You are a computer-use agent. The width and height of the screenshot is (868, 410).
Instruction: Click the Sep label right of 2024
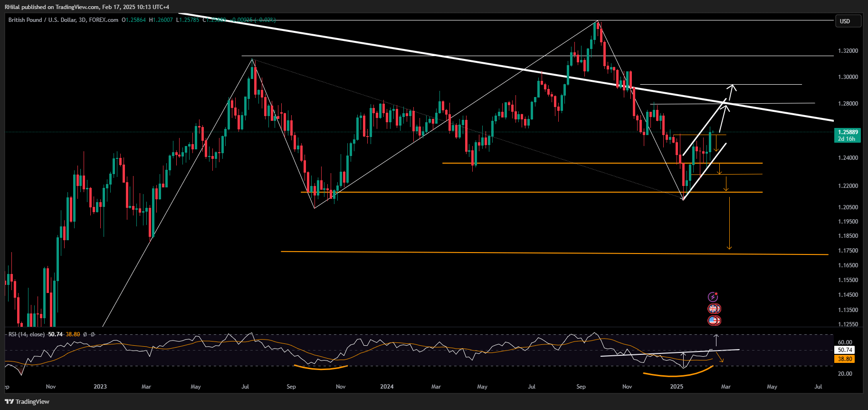coord(581,387)
